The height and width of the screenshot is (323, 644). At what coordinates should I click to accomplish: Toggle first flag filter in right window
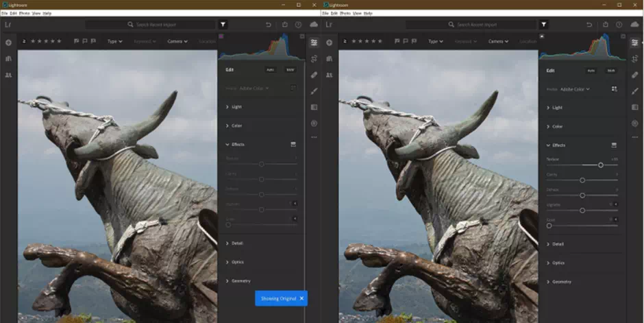point(397,41)
